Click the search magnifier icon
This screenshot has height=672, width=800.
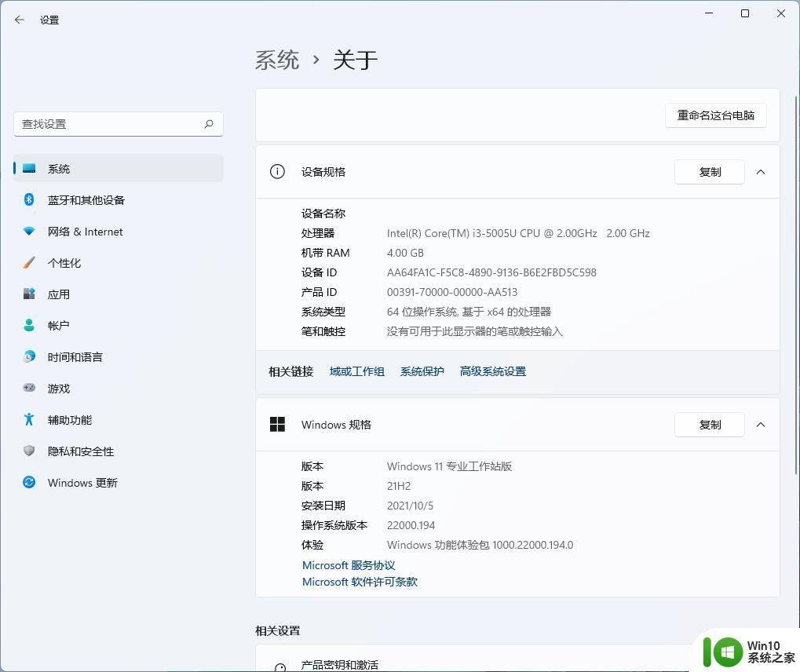coord(209,124)
